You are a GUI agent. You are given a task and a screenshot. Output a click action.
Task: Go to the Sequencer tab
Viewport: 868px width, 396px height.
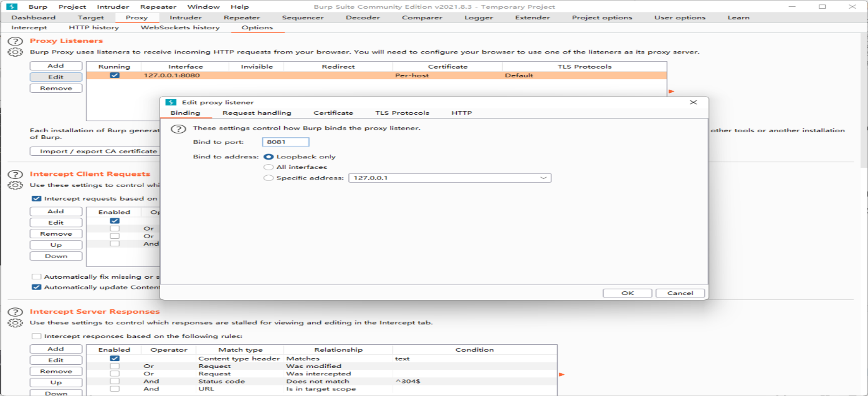tap(303, 17)
